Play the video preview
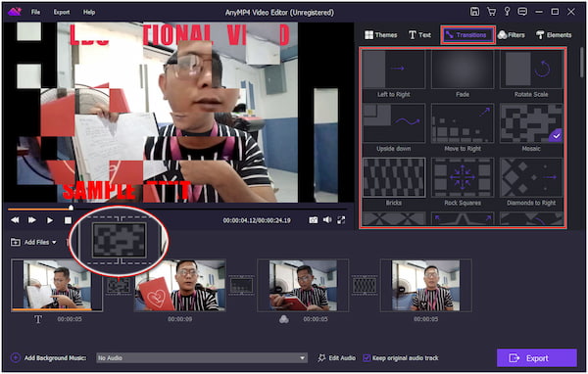The image size is (588, 374). pos(50,220)
